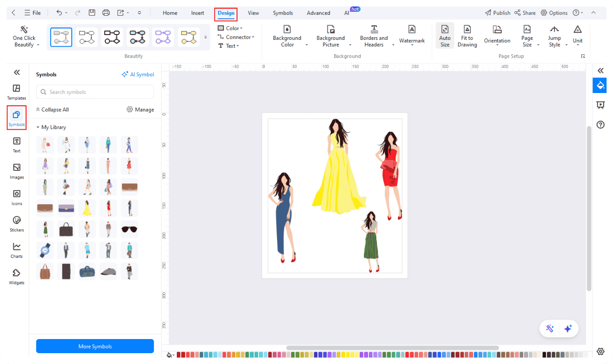Collapse the ribbon with the up chevron
This screenshot has width=613, height=364.
click(593, 13)
